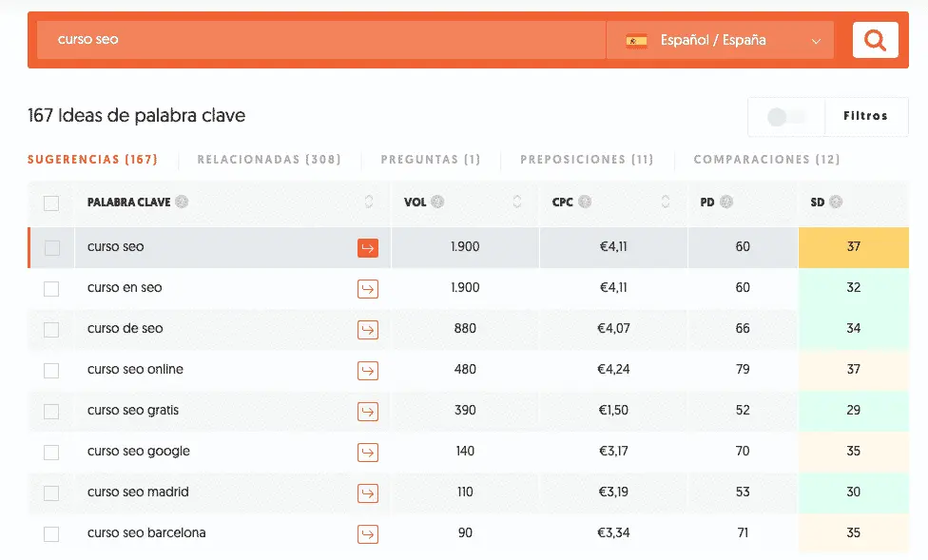
Task: Click info icon next to VOL header
Action: 437,203
